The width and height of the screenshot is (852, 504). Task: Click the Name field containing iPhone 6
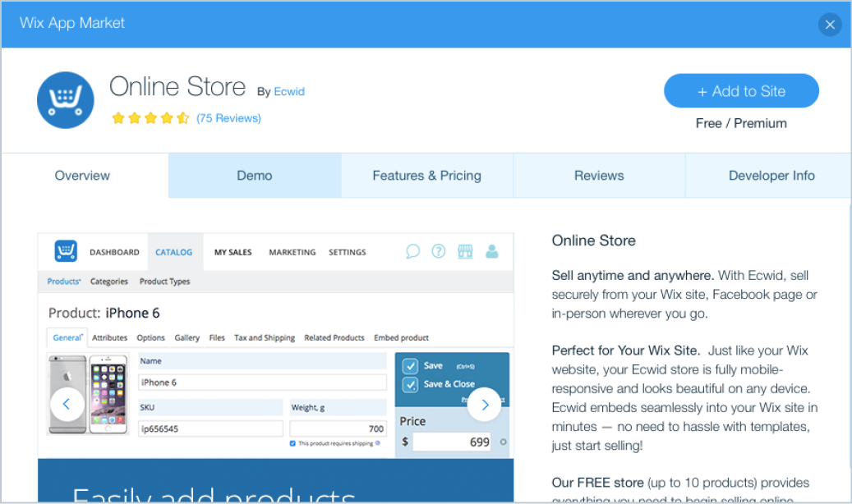coord(262,383)
